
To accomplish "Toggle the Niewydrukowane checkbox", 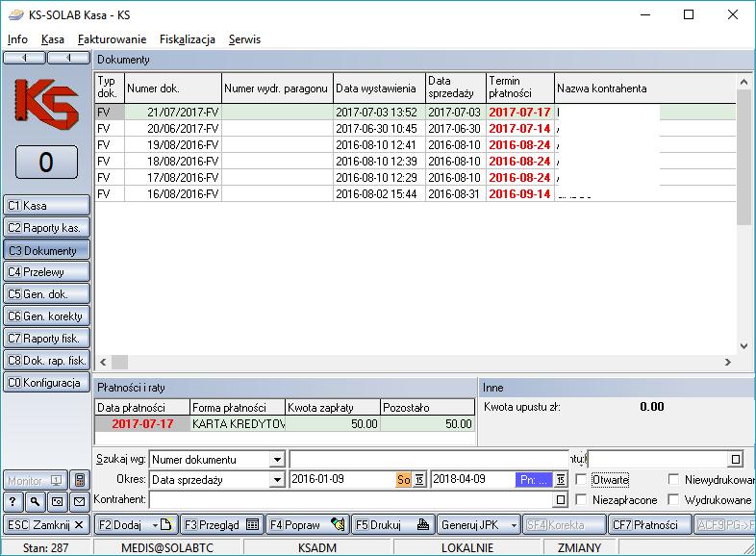I will pyautogui.click(x=673, y=479).
